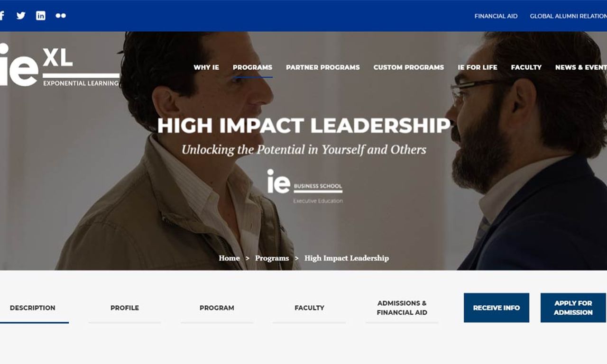Viewport: 607px width, 364px height.
Task: Click the IE Business School logo
Action: click(304, 187)
